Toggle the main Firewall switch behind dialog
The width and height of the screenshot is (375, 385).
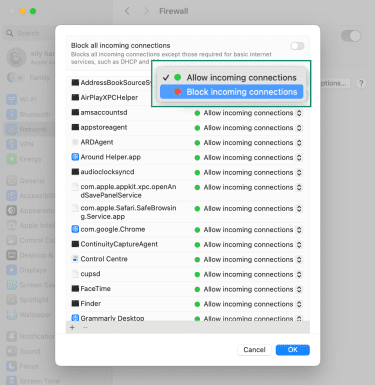(x=351, y=36)
